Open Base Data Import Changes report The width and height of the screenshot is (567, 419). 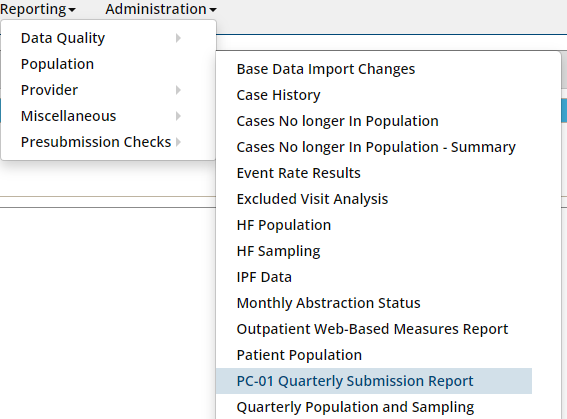326,69
